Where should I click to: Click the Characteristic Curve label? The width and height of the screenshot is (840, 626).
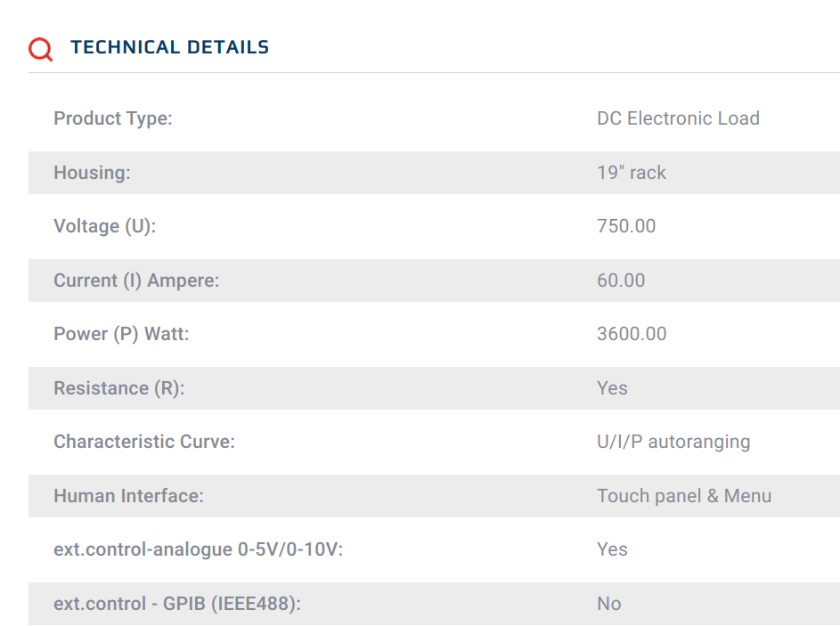(x=144, y=442)
